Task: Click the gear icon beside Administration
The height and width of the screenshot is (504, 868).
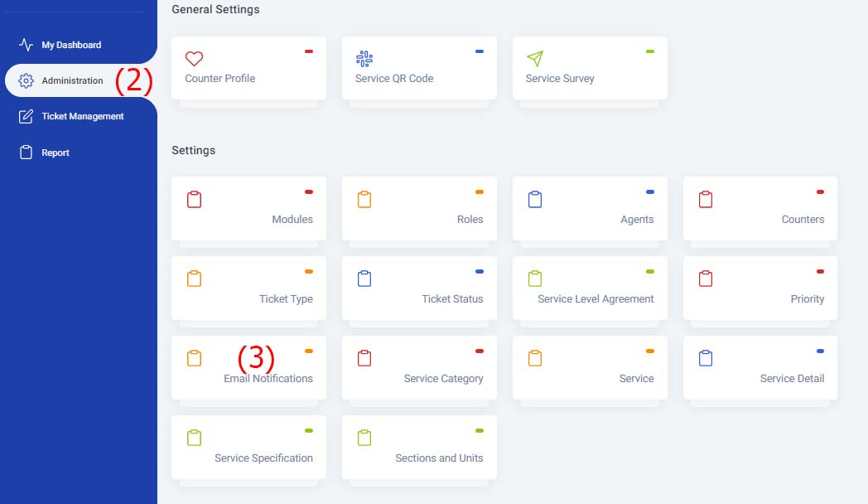Action: click(x=26, y=80)
